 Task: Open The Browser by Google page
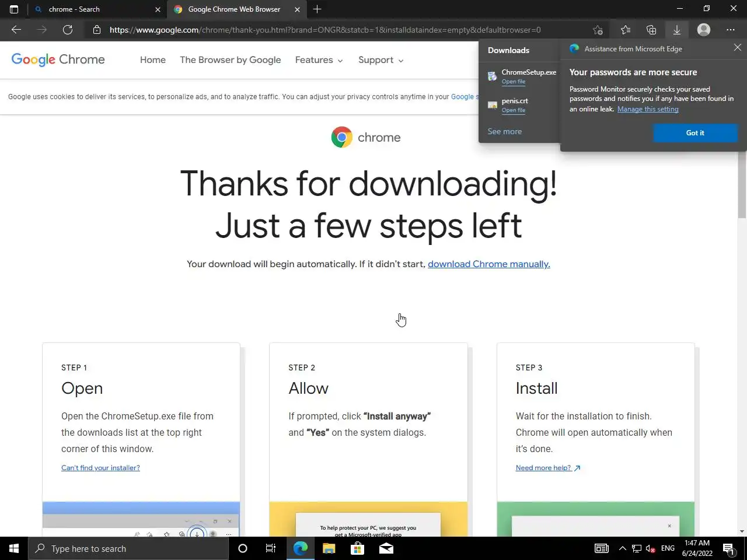(x=231, y=60)
